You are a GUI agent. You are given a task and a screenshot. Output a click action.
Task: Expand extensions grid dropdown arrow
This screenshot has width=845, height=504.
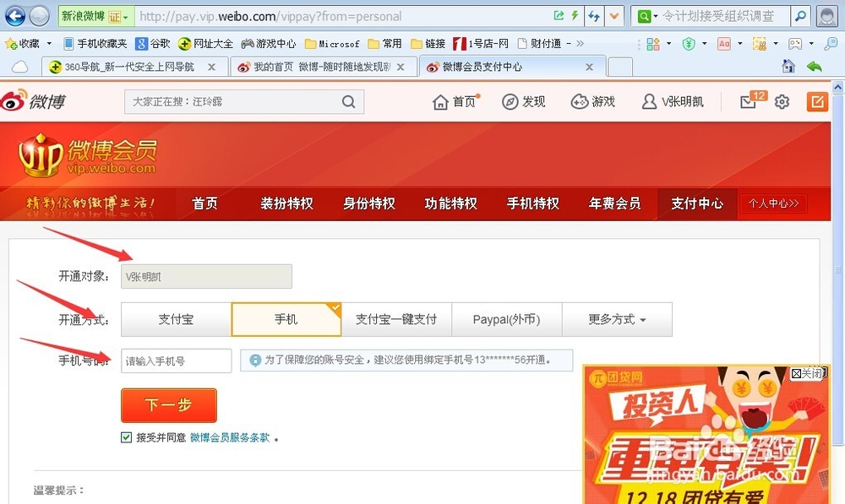click(668, 44)
